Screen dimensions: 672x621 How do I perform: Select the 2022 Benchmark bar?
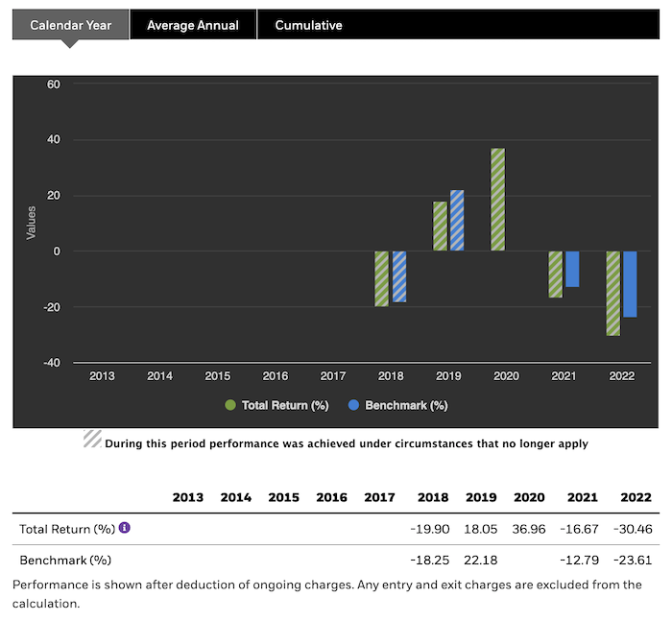coord(630,284)
